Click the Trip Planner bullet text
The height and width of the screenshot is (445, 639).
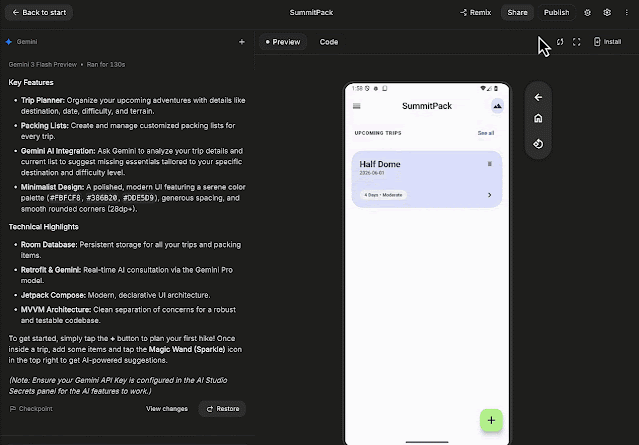tap(133, 106)
